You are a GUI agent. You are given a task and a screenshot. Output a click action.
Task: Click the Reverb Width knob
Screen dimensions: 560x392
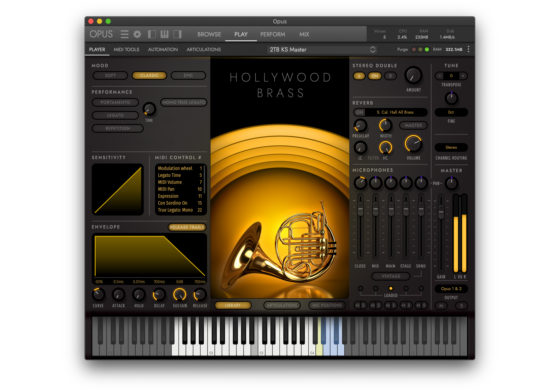coord(385,125)
